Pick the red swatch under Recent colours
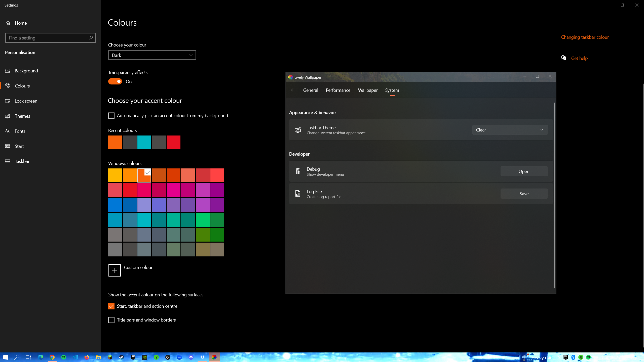 [x=173, y=142]
